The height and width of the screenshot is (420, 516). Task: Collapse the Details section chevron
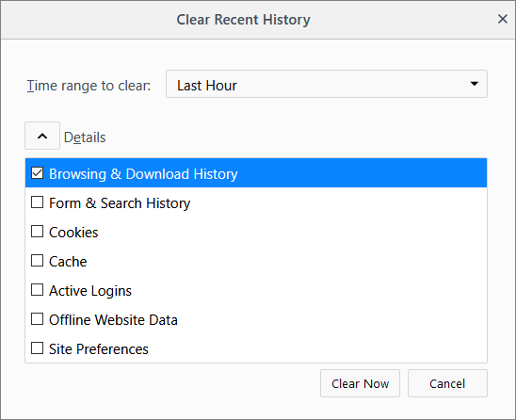[42, 136]
